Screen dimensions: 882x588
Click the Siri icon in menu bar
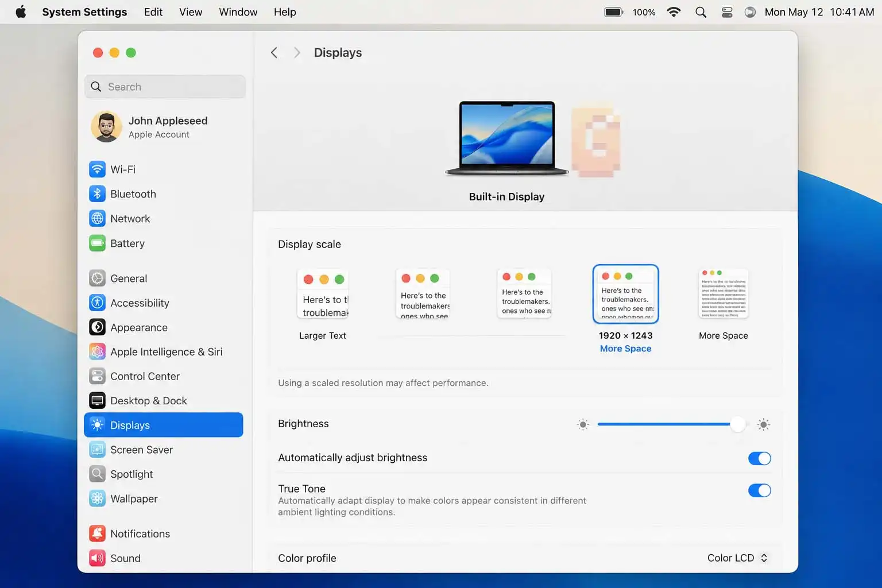click(x=750, y=12)
